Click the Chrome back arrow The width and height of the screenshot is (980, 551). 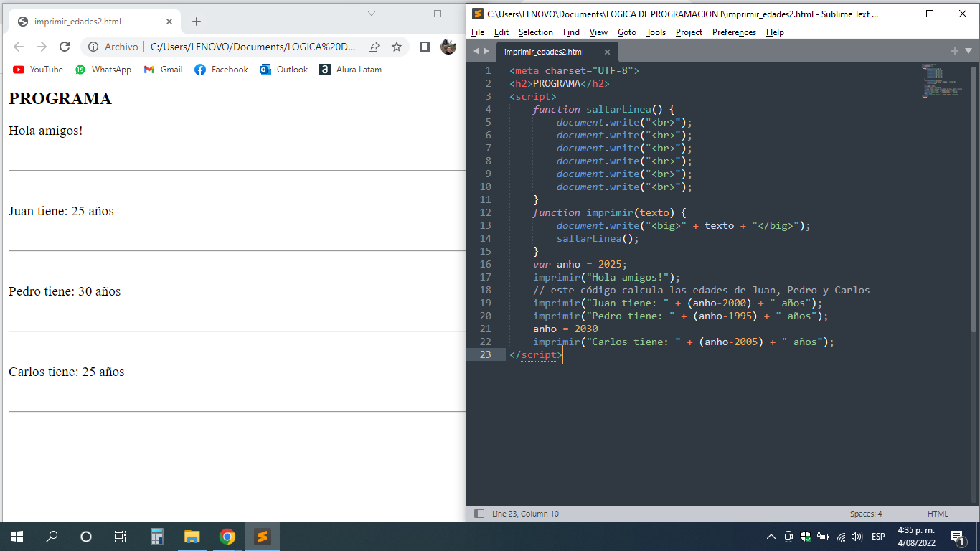point(19,47)
